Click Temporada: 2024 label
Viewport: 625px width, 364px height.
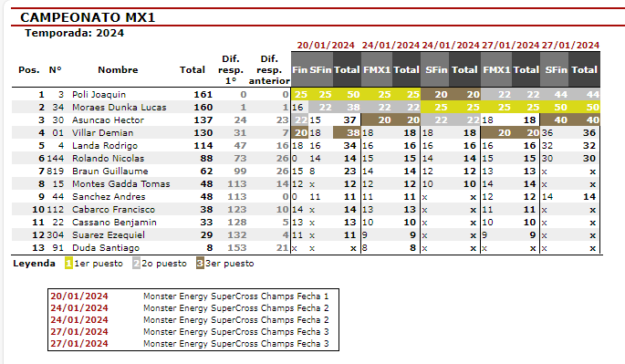(x=75, y=33)
